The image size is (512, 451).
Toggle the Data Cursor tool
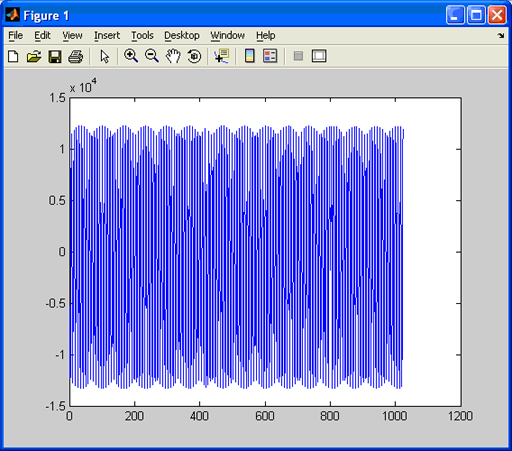222,56
